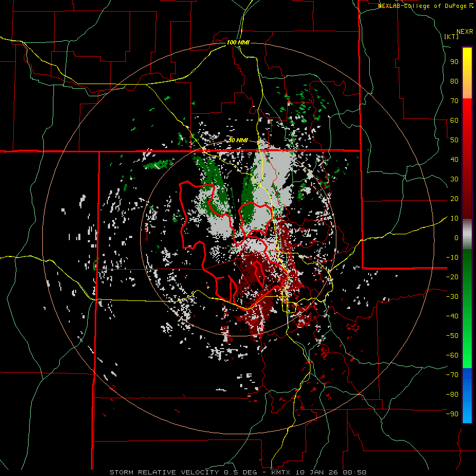476x476 pixels.
Task: Click the -60 value on velocity scale
Action: coord(452,355)
